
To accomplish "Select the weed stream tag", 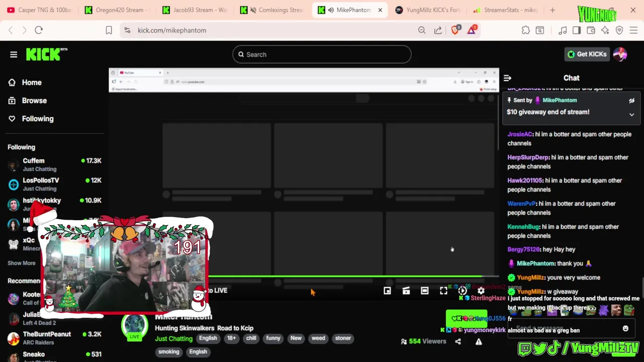I will [x=318, y=338].
